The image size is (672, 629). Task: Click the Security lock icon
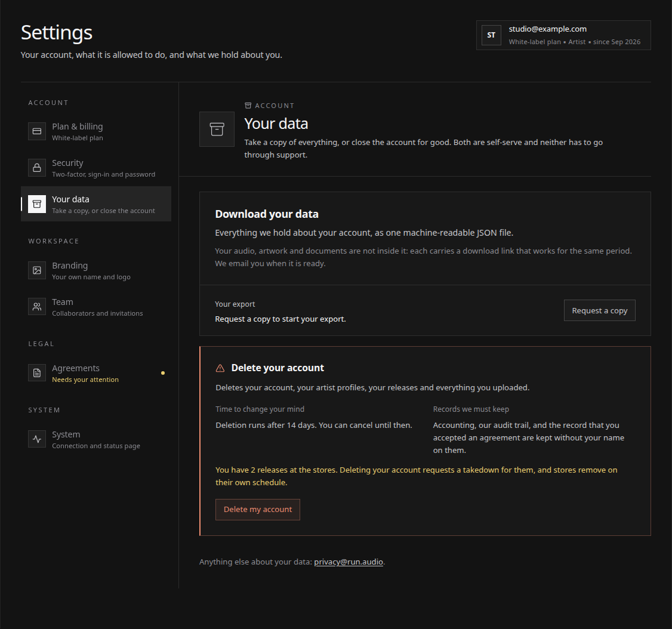37,168
